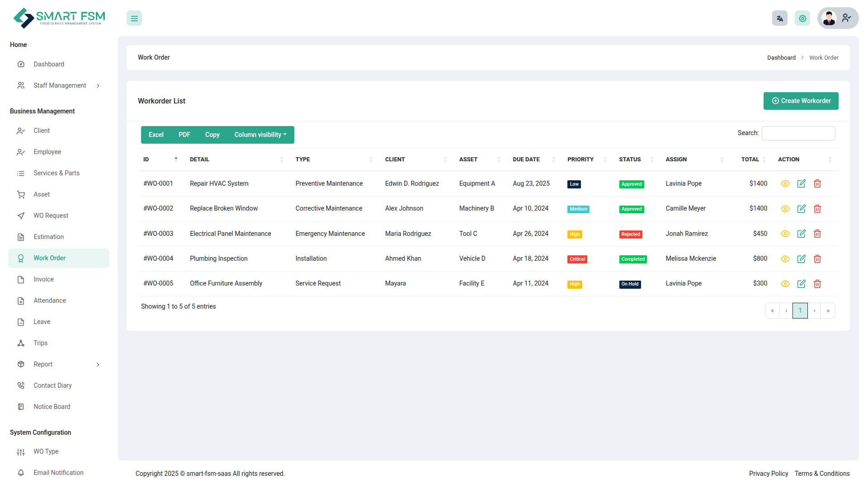868x488 pixels.
Task: Click the eye icon for #WO-0005
Action: 785,284
